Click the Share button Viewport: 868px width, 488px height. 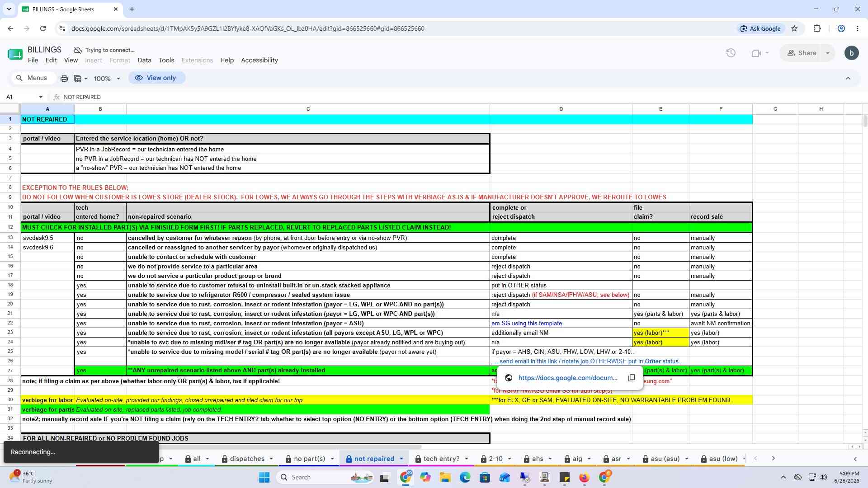pyautogui.click(x=802, y=53)
